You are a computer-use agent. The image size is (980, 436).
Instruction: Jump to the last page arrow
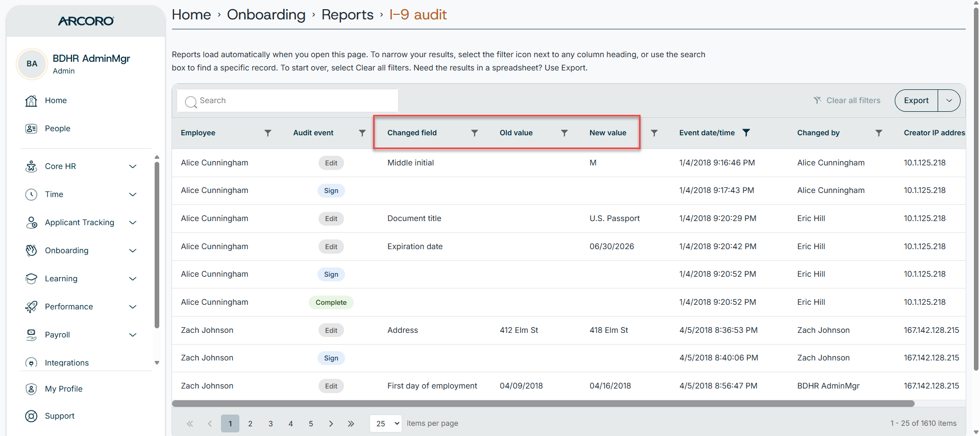point(351,424)
